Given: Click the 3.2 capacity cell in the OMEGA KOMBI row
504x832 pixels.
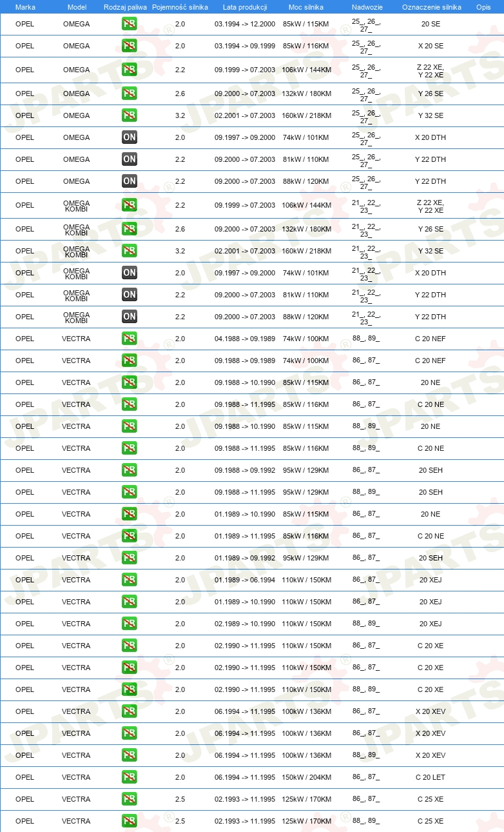Looking at the screenshot, I should [x=180, y=251].
